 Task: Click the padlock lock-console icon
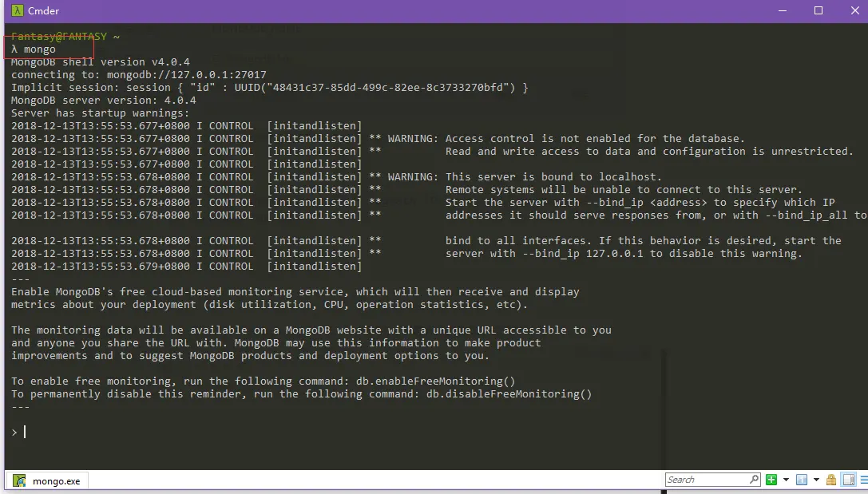831,480
